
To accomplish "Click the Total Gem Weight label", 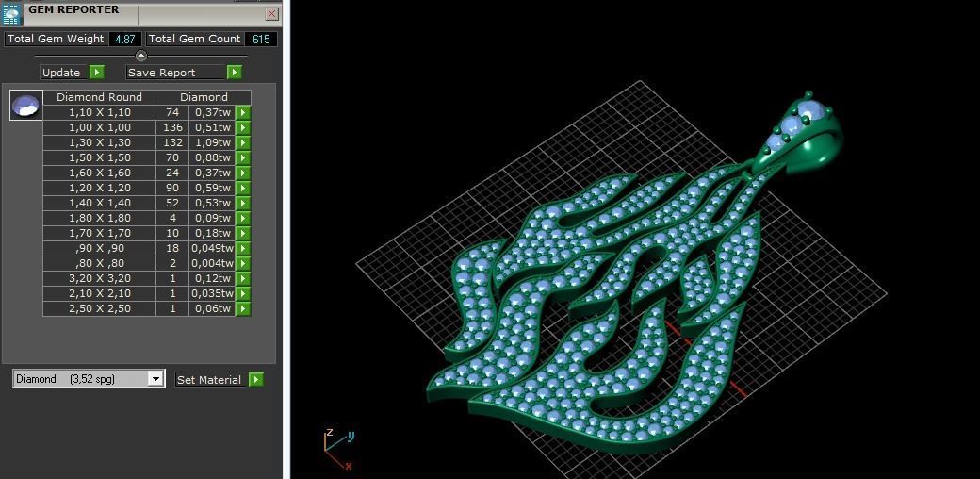I will tap(56, 39).
